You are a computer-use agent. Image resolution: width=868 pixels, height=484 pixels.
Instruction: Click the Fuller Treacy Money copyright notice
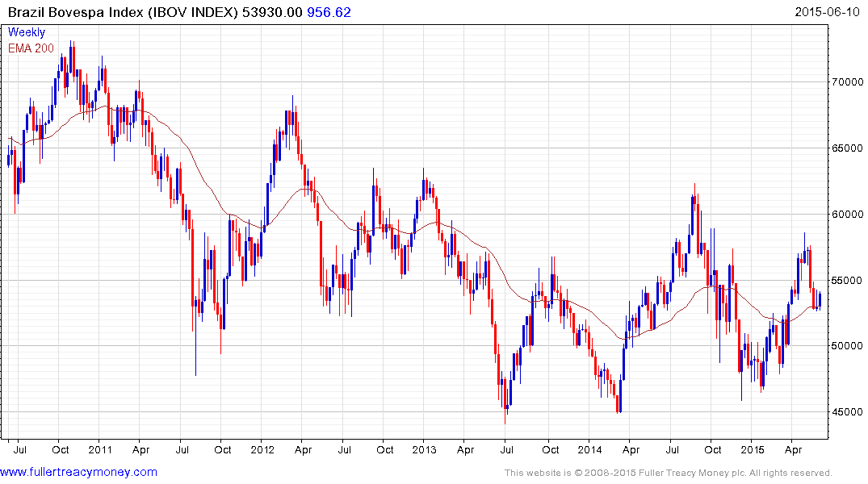(x=669, y=473)
